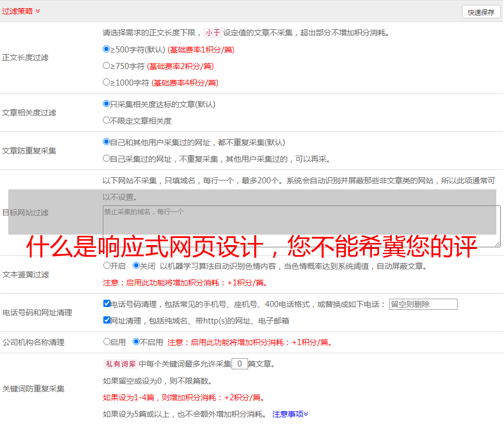The height and width of the screenshot is (424, 504).
Task: Click the 私有词库 tag label
Action: point(121,364)
